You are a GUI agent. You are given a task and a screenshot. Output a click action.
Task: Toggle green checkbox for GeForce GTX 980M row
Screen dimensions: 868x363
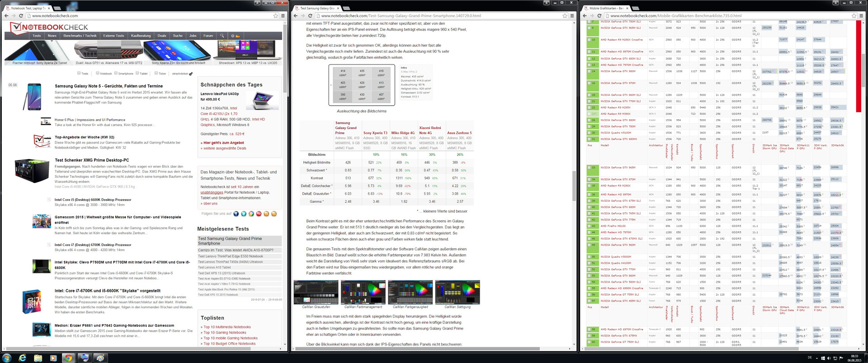click(589, 71)
